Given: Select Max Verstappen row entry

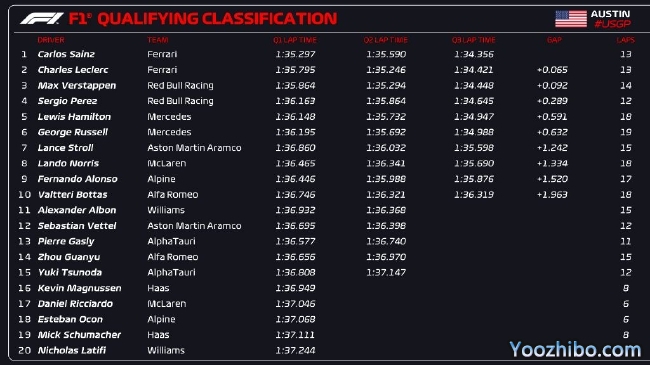Looking at the screenshot, I should click(325, 85).
